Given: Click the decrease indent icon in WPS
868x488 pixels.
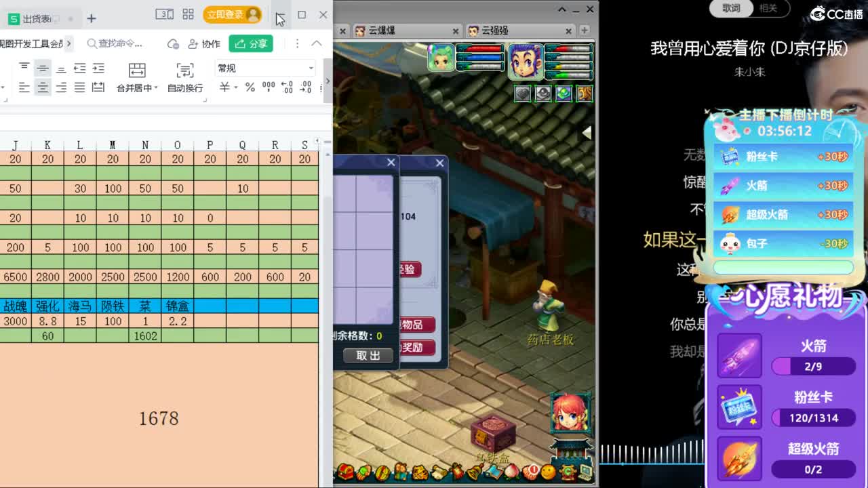Looking at the screenshot, I should pyautogui.click(x=79, y=68).
